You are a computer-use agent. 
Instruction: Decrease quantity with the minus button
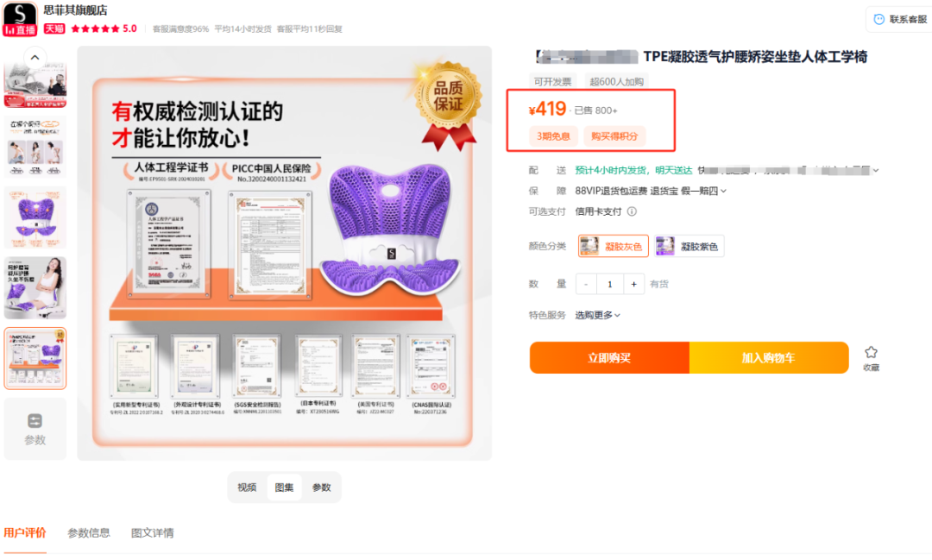coord(586,284)
